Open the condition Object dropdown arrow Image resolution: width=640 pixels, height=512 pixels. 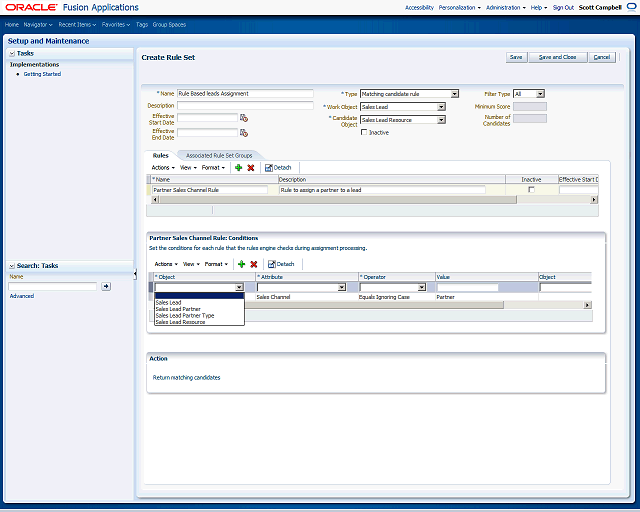pyautogui.click(x=239, y=287)
